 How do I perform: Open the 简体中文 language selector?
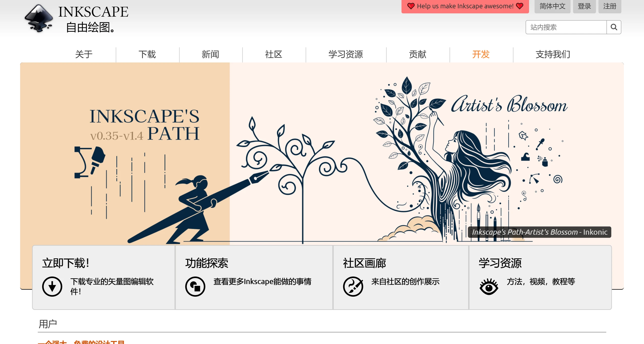pos(552,6)
